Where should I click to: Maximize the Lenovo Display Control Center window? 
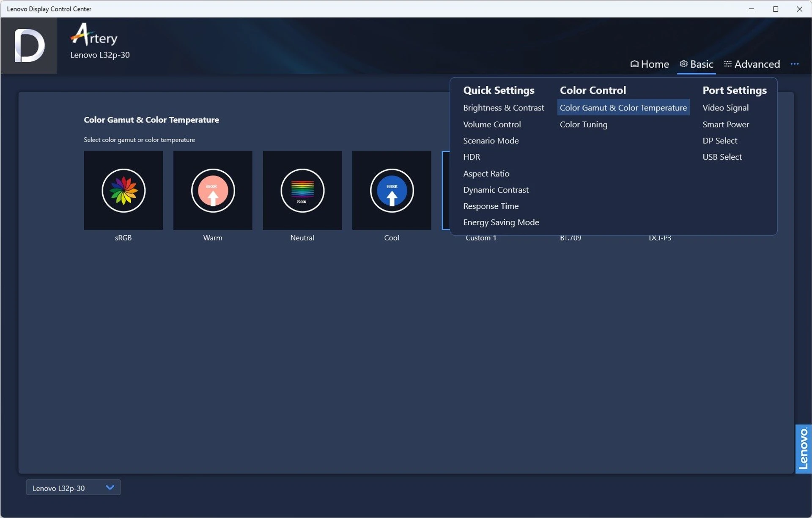tap(776, 9)
